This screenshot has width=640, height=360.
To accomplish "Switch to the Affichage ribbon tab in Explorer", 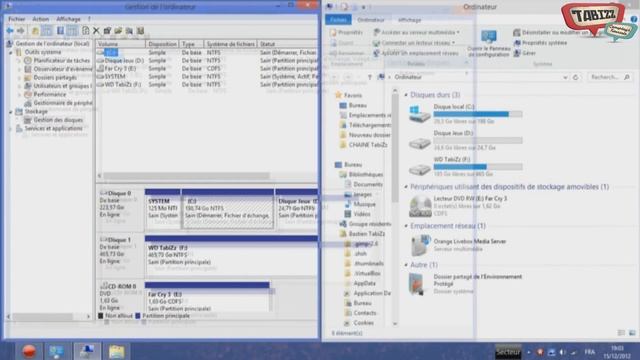I will (409, 20).
